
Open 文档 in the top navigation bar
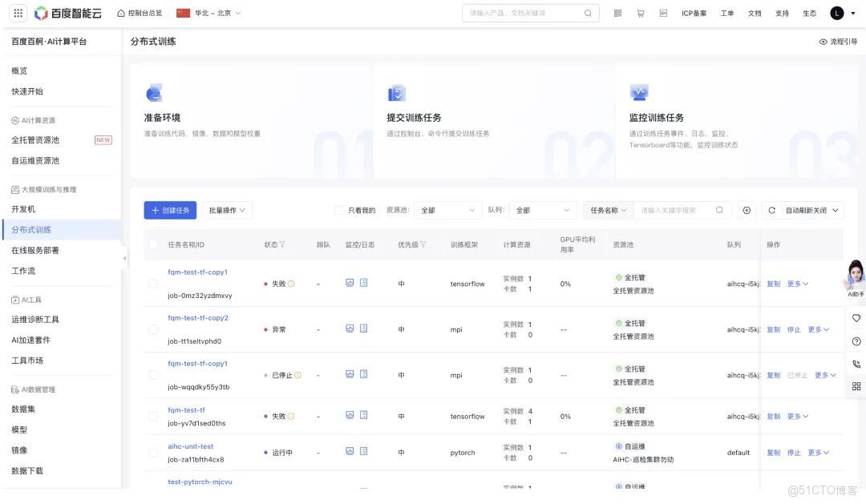755,13
